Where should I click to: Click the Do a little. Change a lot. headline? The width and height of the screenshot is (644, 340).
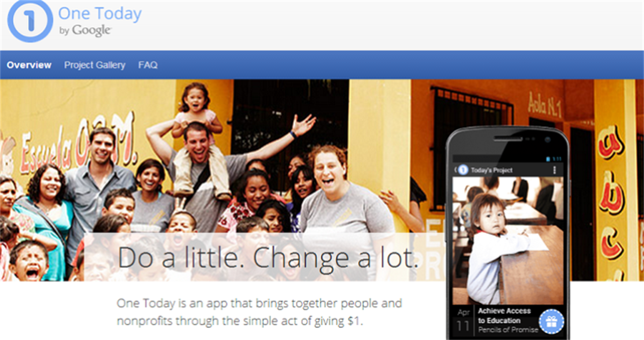tap(268, 257)
